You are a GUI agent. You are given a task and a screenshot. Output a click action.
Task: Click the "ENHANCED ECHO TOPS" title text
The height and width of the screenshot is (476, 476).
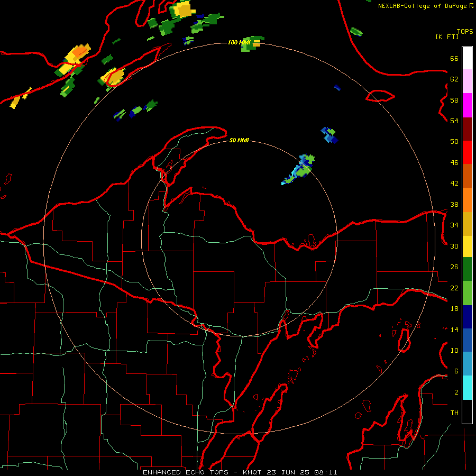[x=186, y=472]
